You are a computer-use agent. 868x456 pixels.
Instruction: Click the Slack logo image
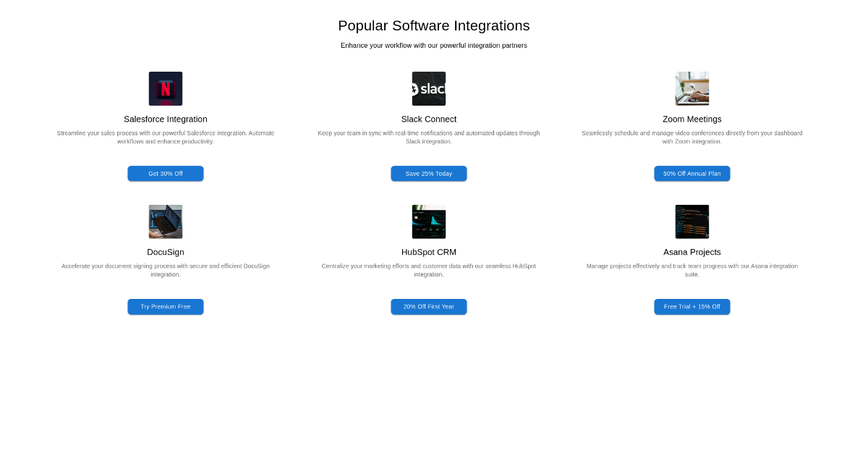[429, 88]
